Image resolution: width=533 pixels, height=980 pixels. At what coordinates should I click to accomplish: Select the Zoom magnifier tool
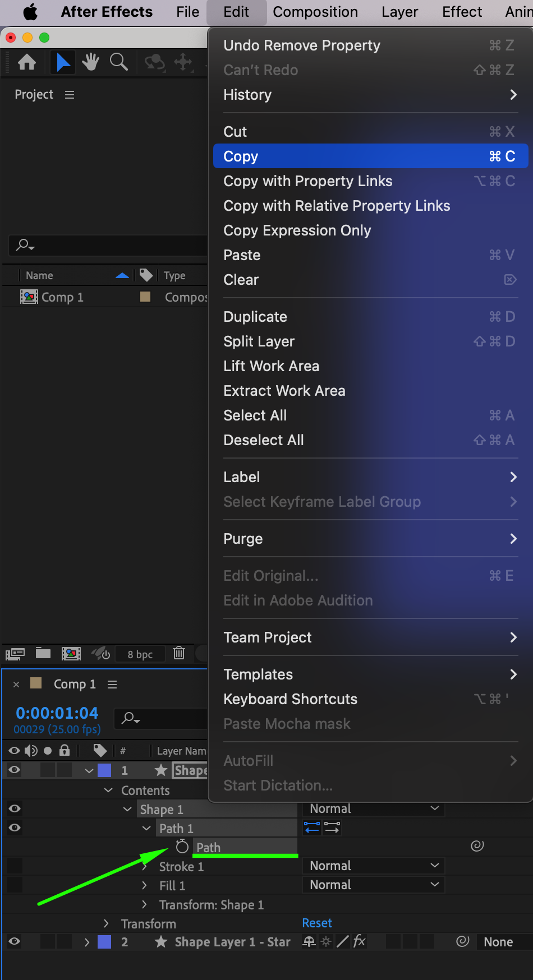click(x=119, y=62)
